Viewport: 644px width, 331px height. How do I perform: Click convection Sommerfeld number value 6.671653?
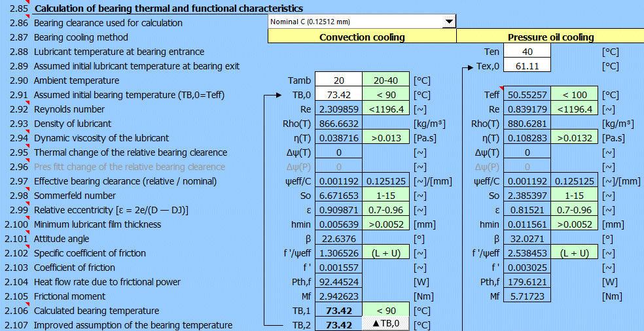coord(338,196)
